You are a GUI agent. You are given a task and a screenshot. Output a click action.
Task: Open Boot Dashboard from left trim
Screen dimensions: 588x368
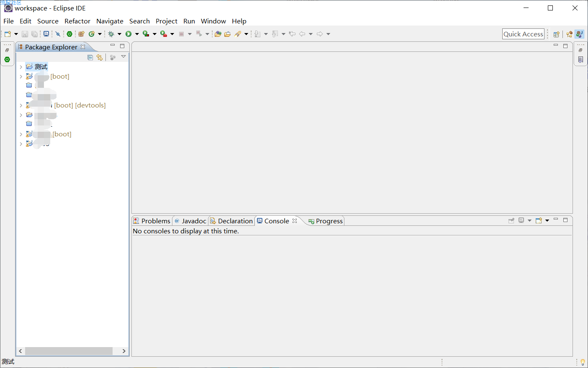tap(7, 59)
